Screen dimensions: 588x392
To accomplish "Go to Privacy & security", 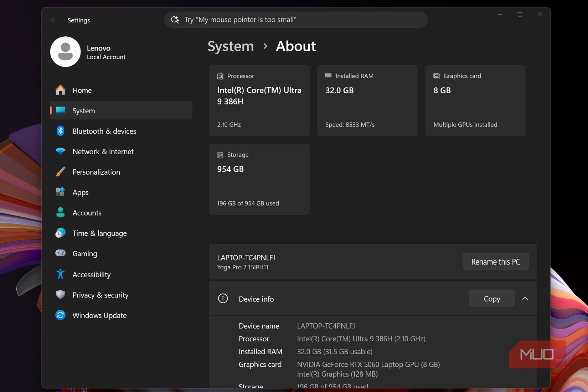I will tap(121, 295).
